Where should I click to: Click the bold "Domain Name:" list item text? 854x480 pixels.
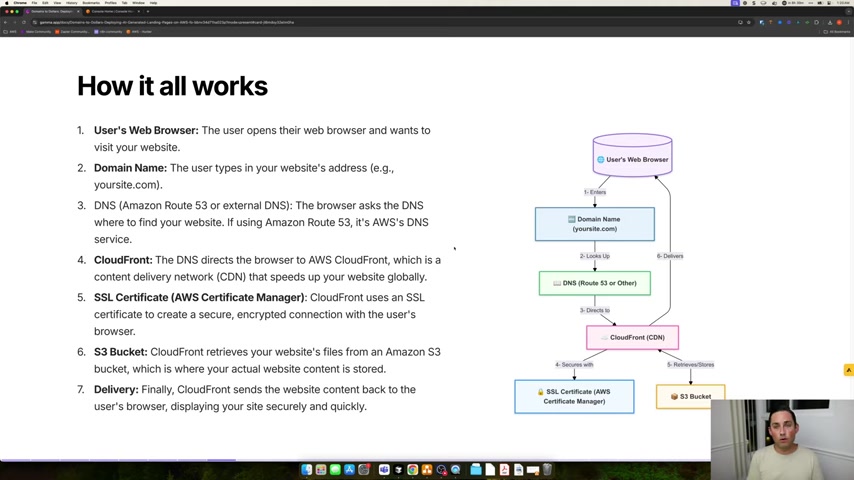pyautogui.click(x=130, y=168)
